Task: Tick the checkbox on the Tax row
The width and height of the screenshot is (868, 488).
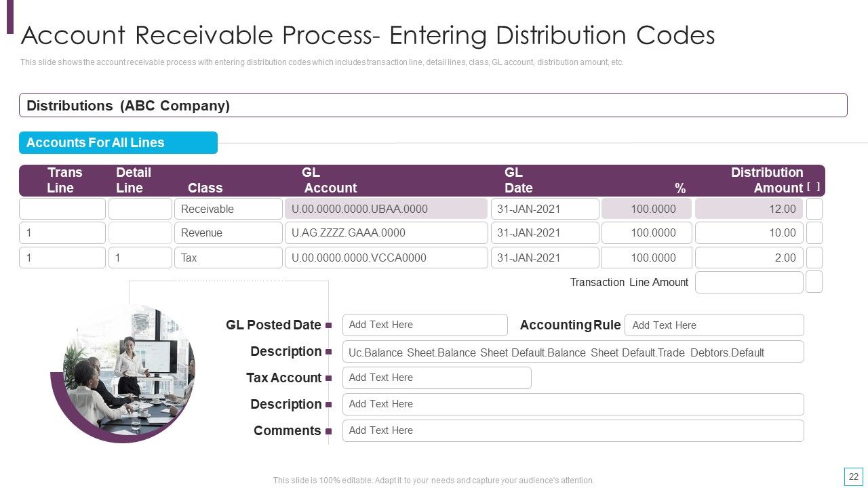Action: (x=814, y=258)
